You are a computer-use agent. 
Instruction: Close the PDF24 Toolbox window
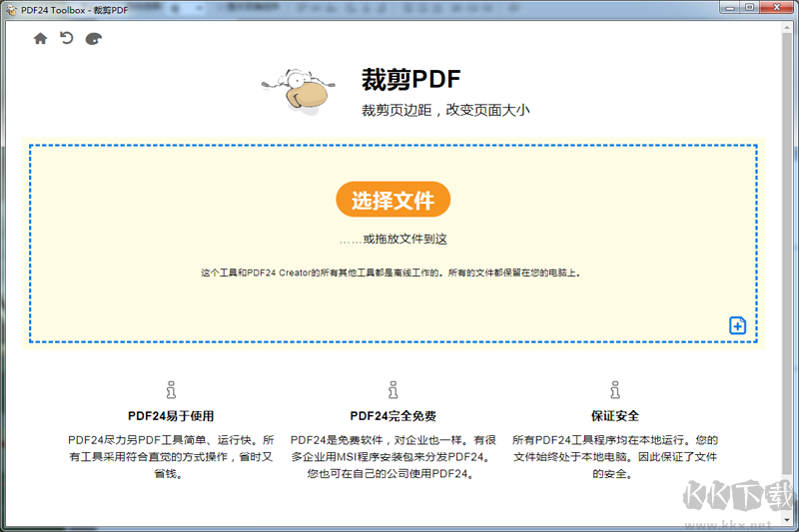[x=777, y=8]
